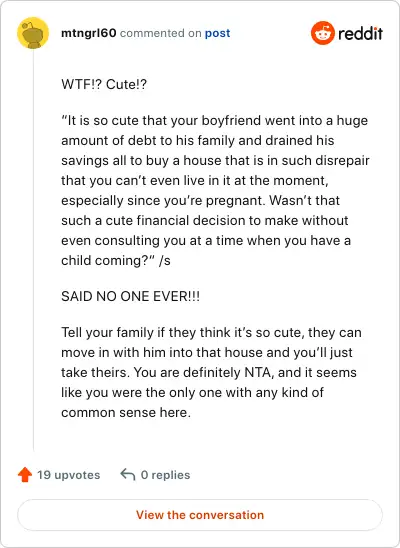Click the reply arrow icon
The height and width of the screenshot is (548, 400).
tap(128, 475)
